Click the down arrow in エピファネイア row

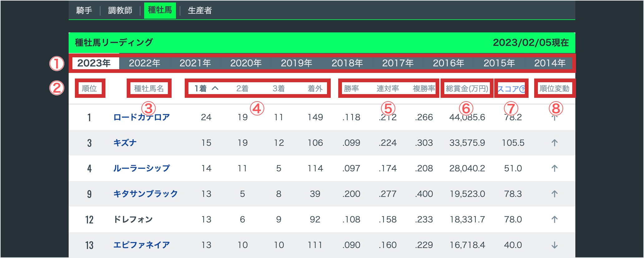(x=554, y=245)
